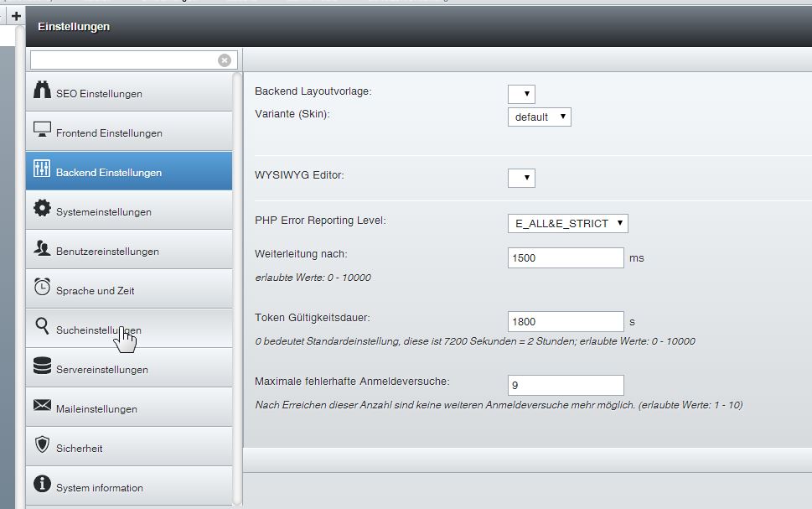This screenshot has width=812, height=509.
Task: Click the shield icon for Sicherheit
Action: click(x=42, y=444)
